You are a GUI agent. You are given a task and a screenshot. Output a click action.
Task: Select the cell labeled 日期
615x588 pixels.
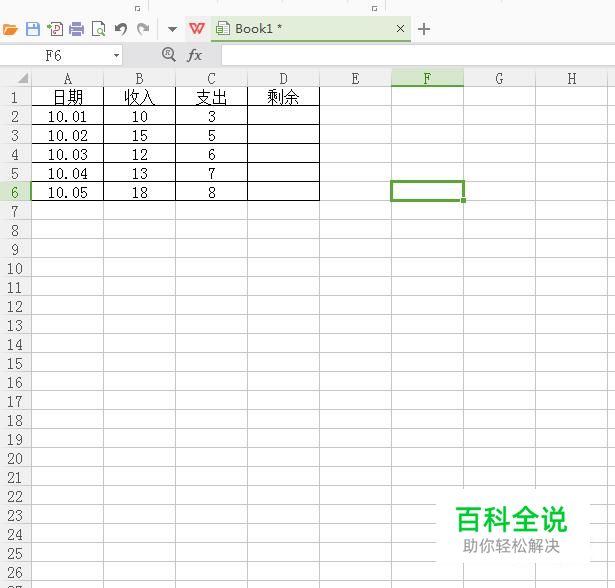67,97
